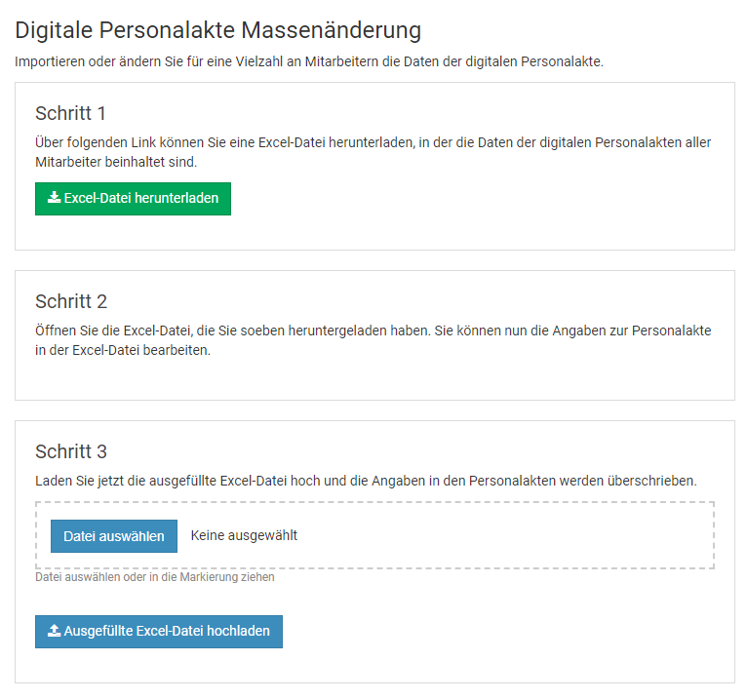Viewport: 747px width, 700px height.
Task: Click the upload icon on the blue button
Action: coord(54,631)
